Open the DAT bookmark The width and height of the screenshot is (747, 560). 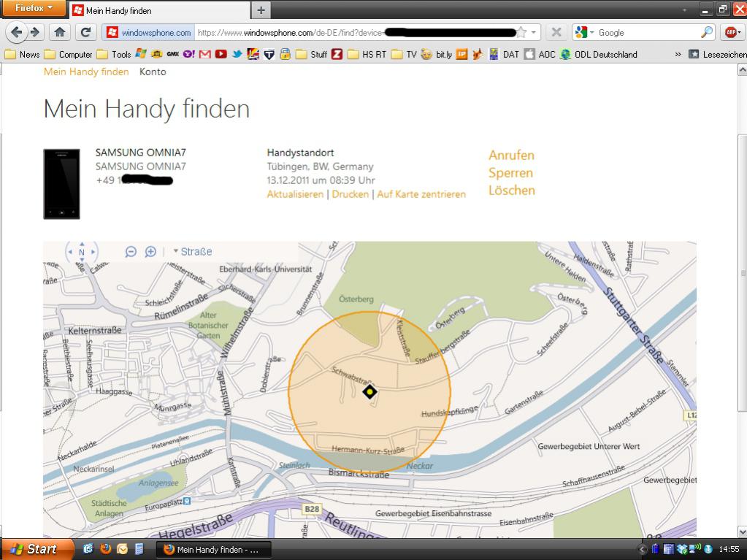tap(505, 54)
